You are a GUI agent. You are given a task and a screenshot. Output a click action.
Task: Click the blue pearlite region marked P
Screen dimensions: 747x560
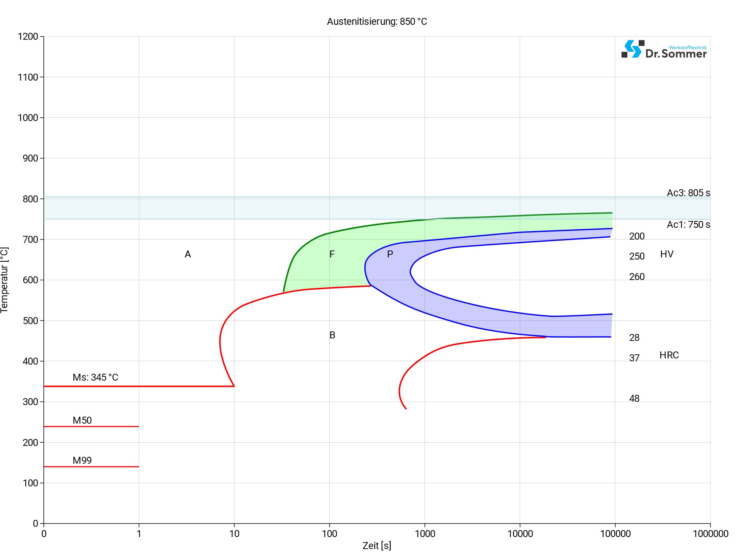tap(390, 254)
